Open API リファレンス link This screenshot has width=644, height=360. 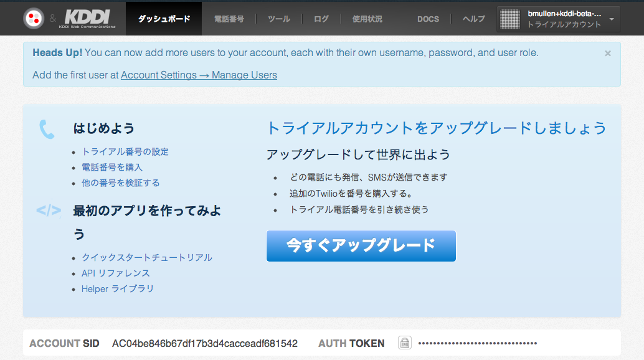[115, 273]
